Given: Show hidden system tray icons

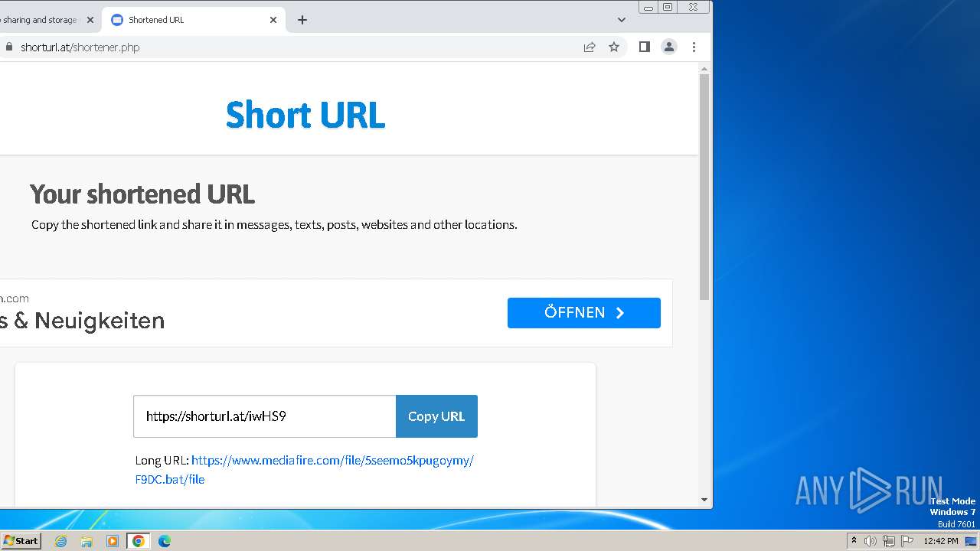Looking at the screenshot, I should (854, 541).
